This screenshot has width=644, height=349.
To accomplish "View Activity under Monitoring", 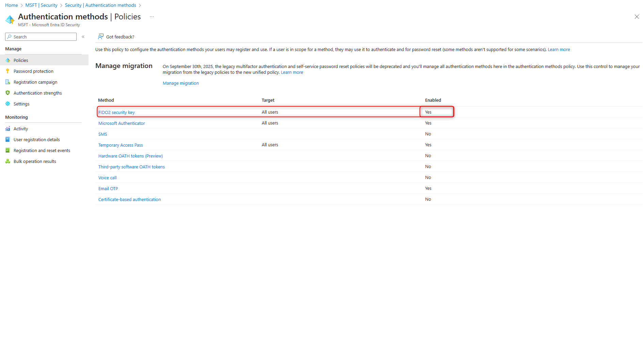I will 21,129.
